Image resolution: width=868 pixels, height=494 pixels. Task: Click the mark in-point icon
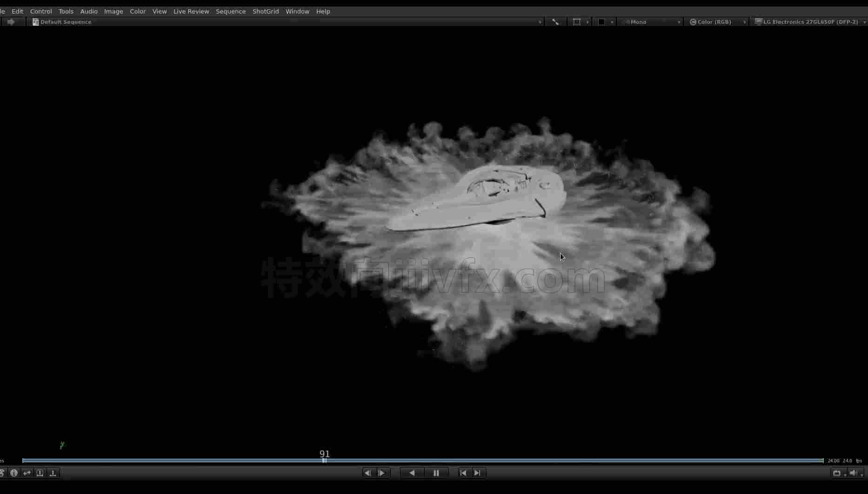40,473
